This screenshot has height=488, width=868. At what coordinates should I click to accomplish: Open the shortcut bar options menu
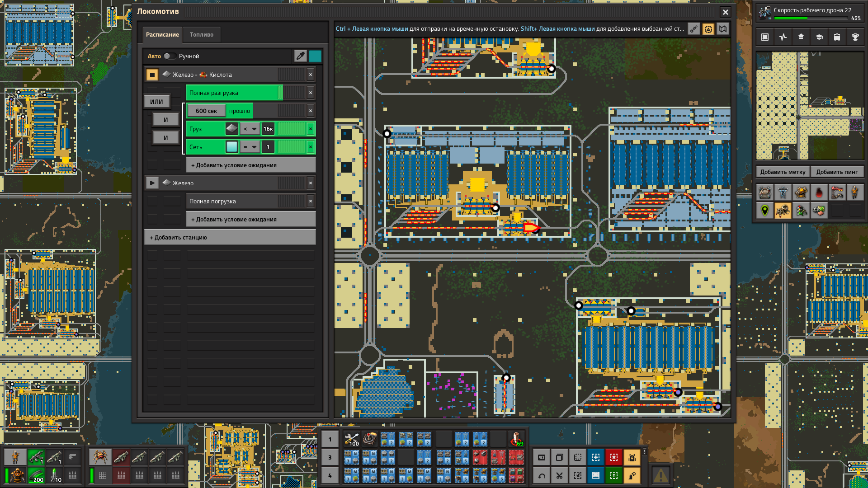point(645,452)
